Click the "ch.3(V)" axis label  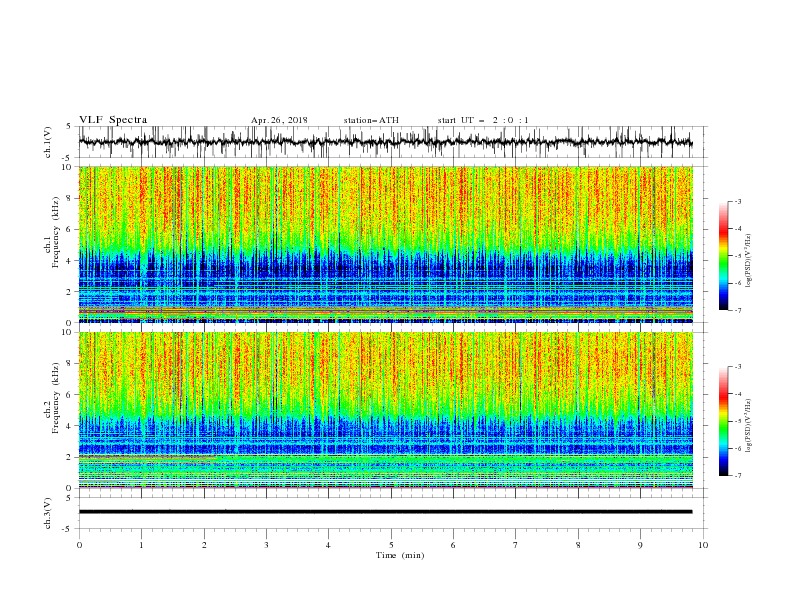click(x=48, y=513)
